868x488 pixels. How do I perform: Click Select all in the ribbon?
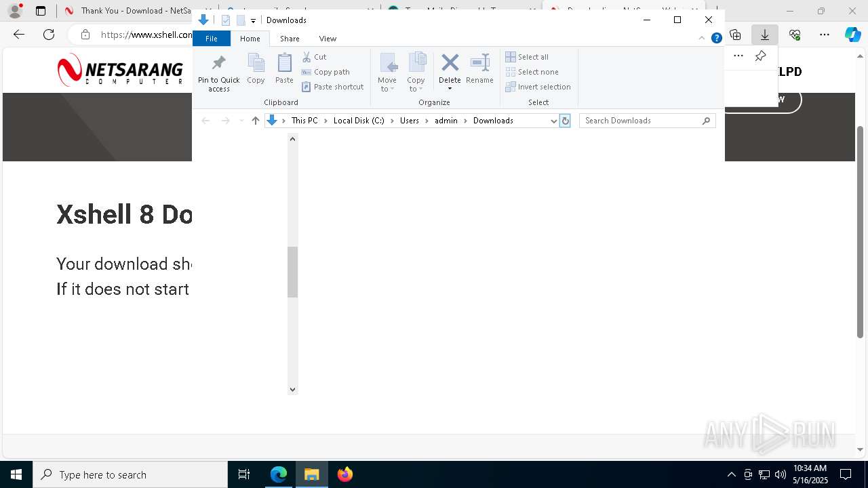527,57
